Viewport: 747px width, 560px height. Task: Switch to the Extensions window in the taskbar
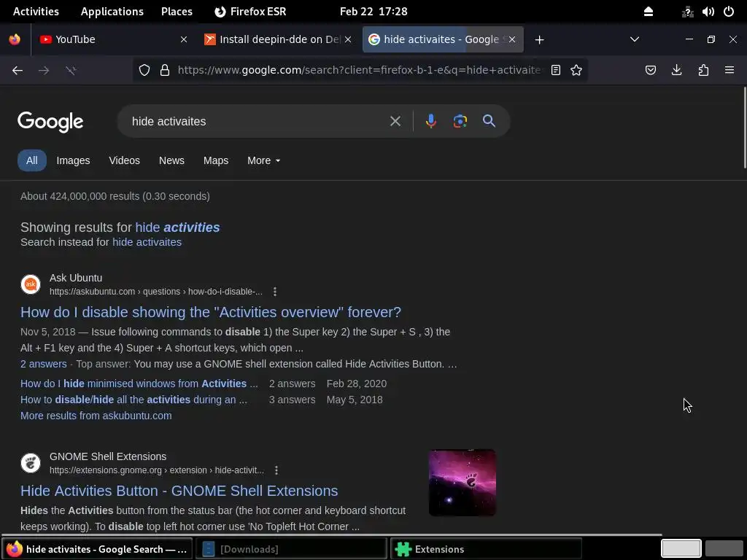click(x=486, y=549)
